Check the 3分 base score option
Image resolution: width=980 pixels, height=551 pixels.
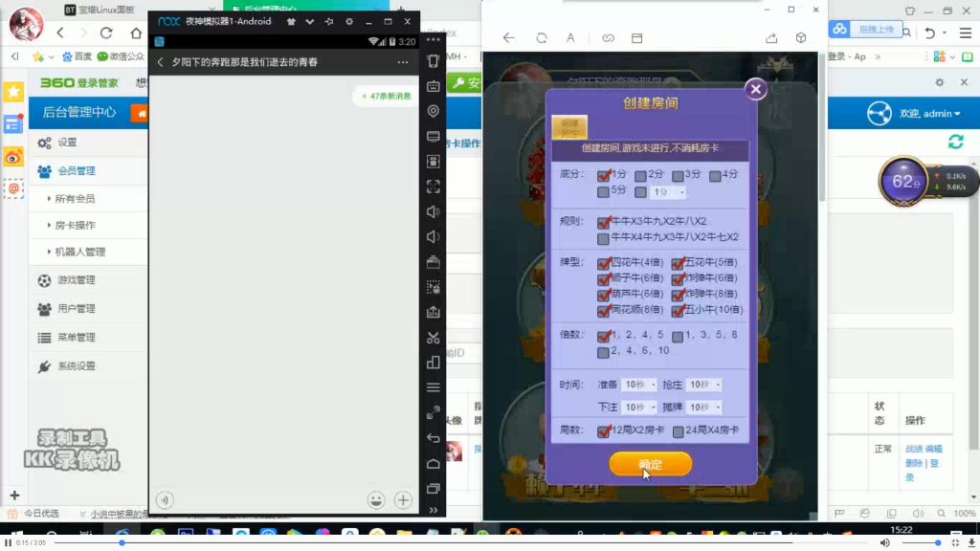point(678,176)
